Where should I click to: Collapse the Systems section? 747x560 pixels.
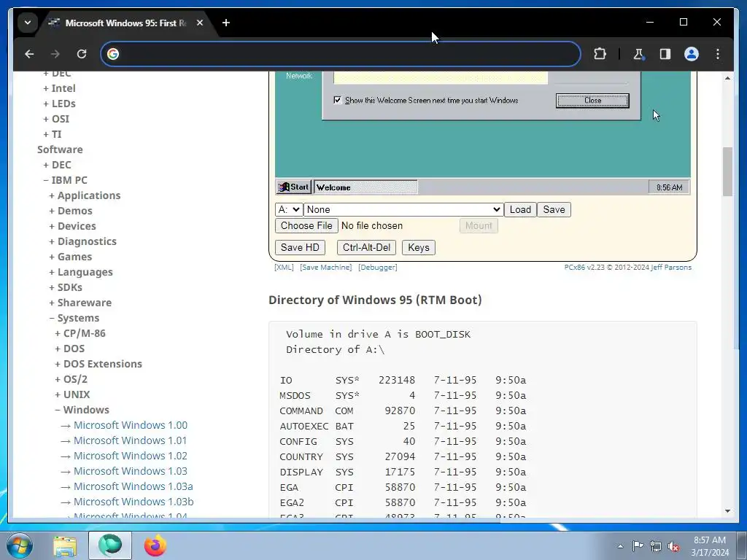pos(74,318)
